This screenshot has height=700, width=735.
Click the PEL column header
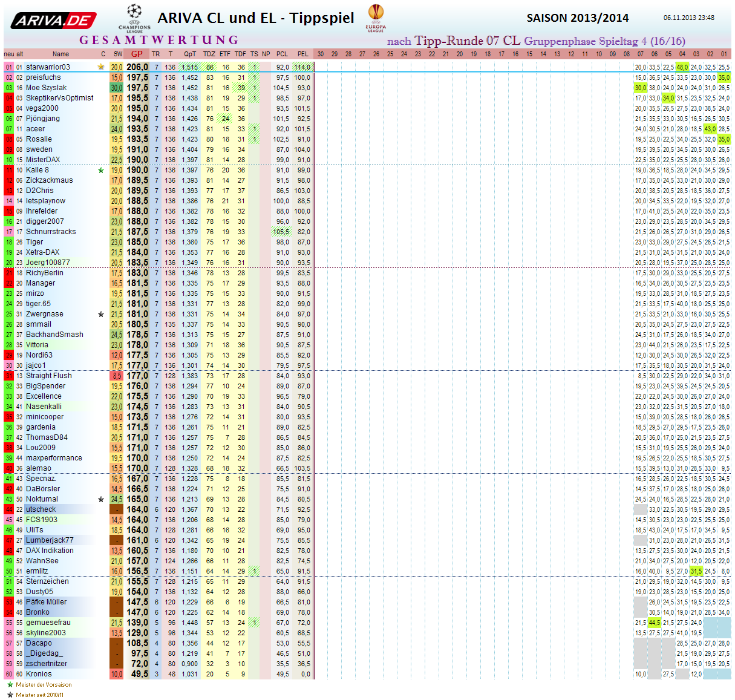click(x=303, y=54)
